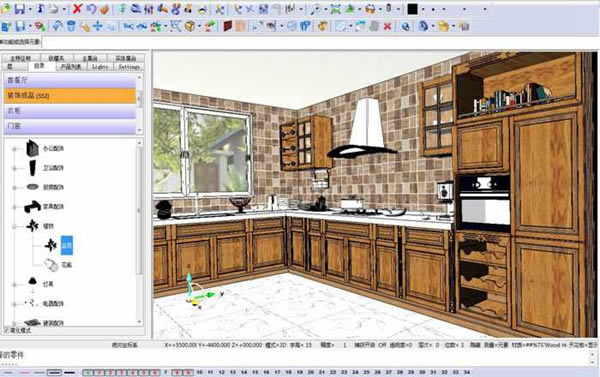The width and height of the screenshot is (600, 377).
Task: Open the 衣柜 category bar
Action: point(70,111)
